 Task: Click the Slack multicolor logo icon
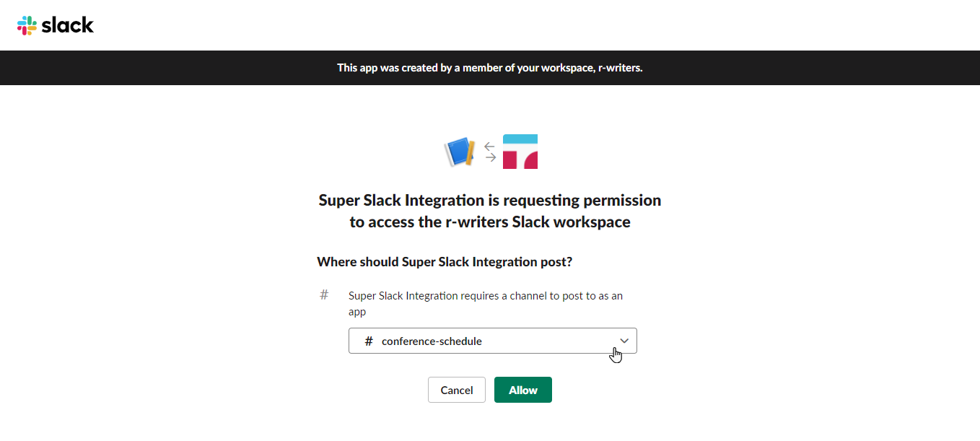tap(27, 25)
